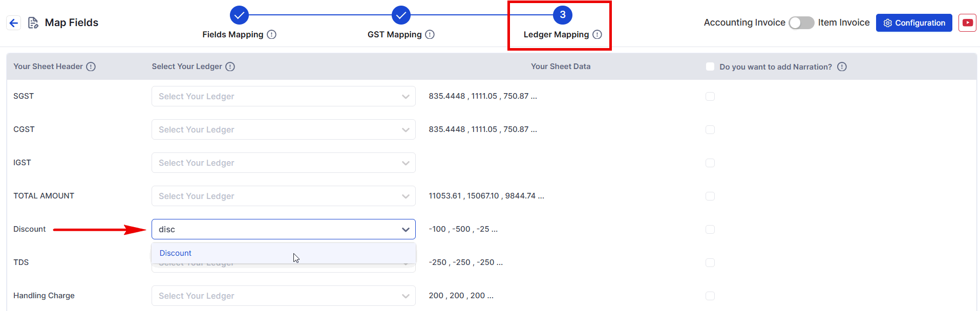The width and height of the screenshot is (980, 311).
Task: Click sheet data '-250 , -250 , -250 ...'
Action: pos(465,262)
